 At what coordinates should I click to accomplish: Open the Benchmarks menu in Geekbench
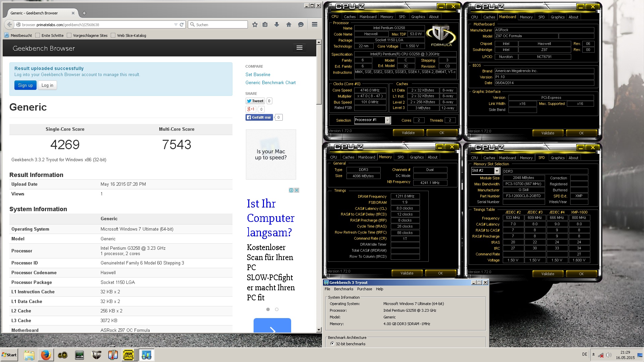(343, 289)
